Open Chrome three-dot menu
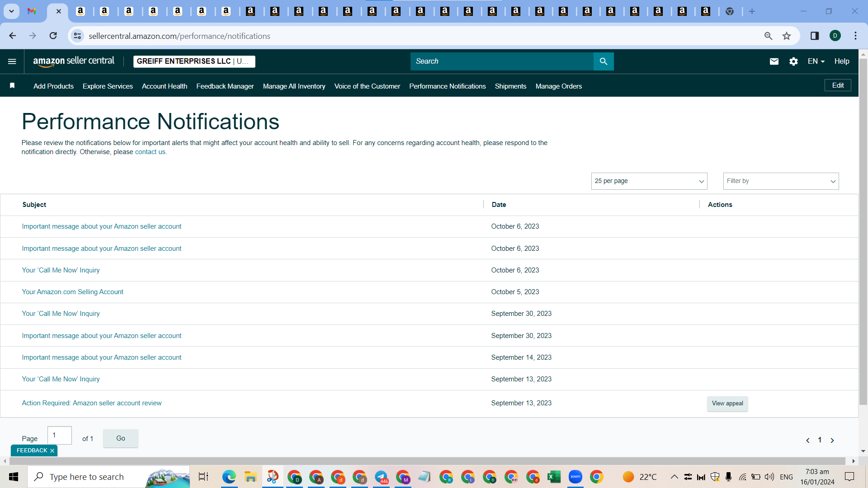 [x=855, y=36]
